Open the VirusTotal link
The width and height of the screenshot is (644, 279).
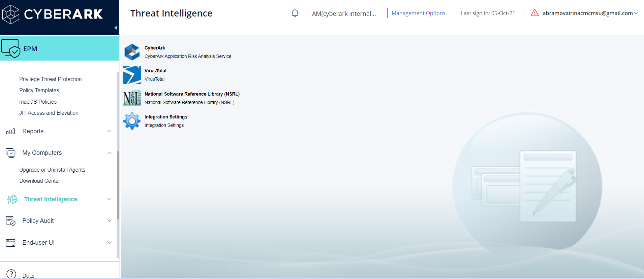155,71
